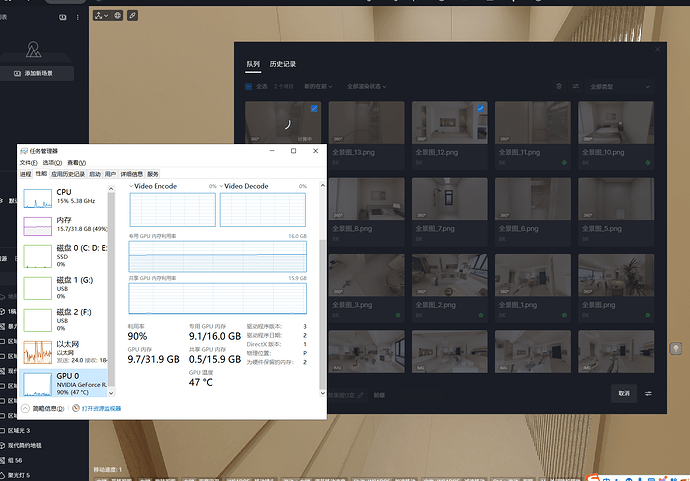
Task: Uncheck the 全景图_12.png checkbox
Action: (x=481, y=107)
